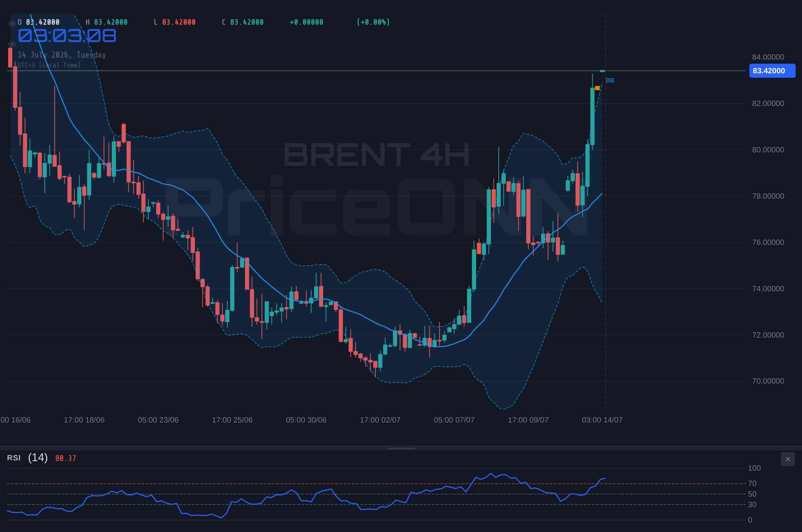Click the 80.00000 price axis label
This screenshot has width=802, height=532.
point(768,150)
